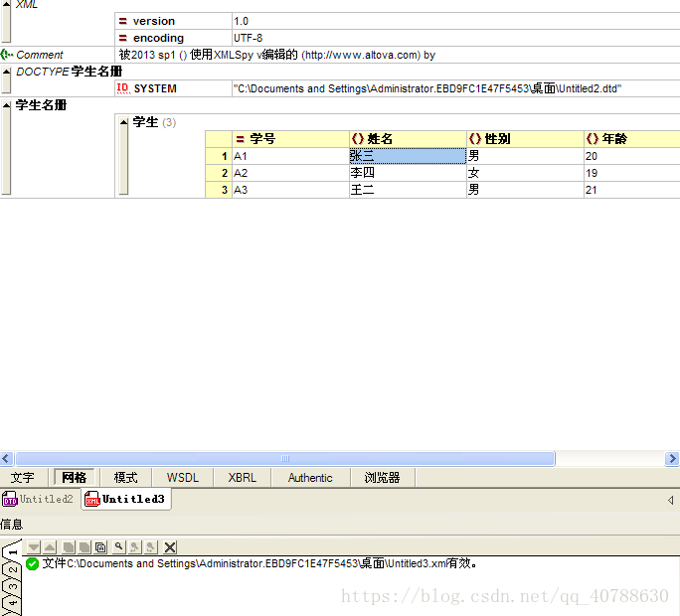680x616 pixels.
Task: Select row number 1 header
Action: tap(219, 156)
